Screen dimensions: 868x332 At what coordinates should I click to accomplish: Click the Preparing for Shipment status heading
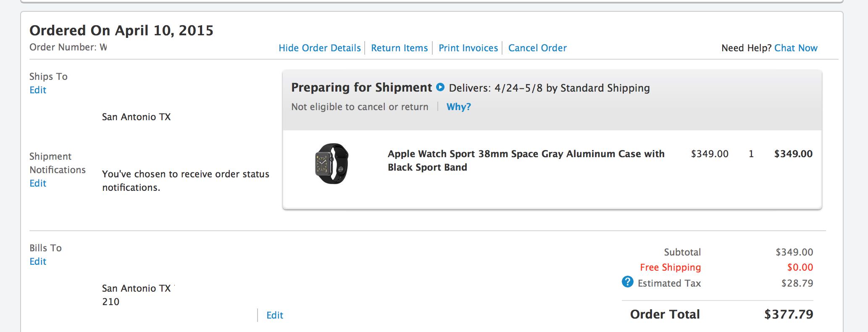(x=361, y=87)
